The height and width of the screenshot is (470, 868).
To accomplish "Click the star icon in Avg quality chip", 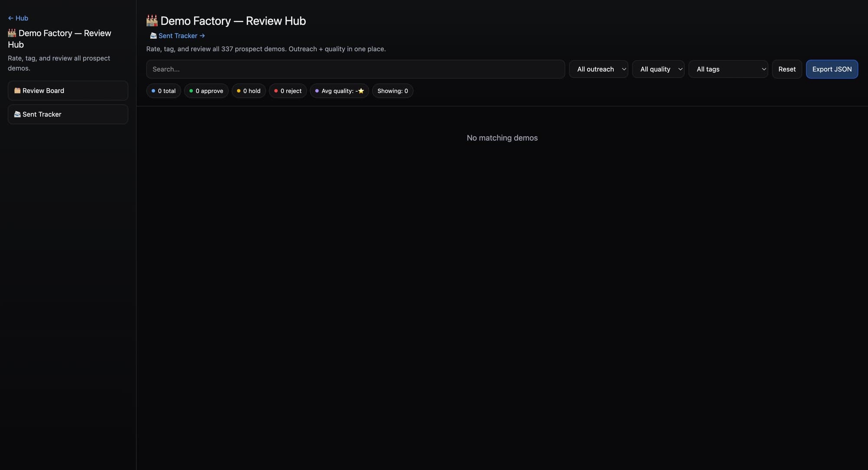I will 361,91.
